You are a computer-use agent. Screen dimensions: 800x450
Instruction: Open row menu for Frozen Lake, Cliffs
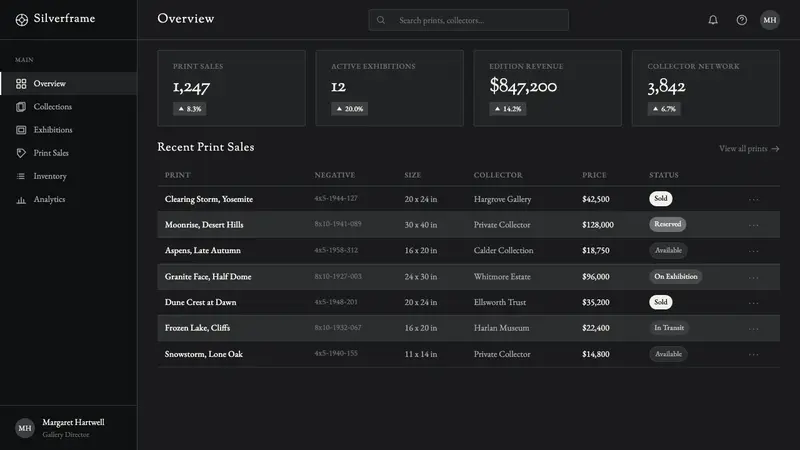click(754, 329)
